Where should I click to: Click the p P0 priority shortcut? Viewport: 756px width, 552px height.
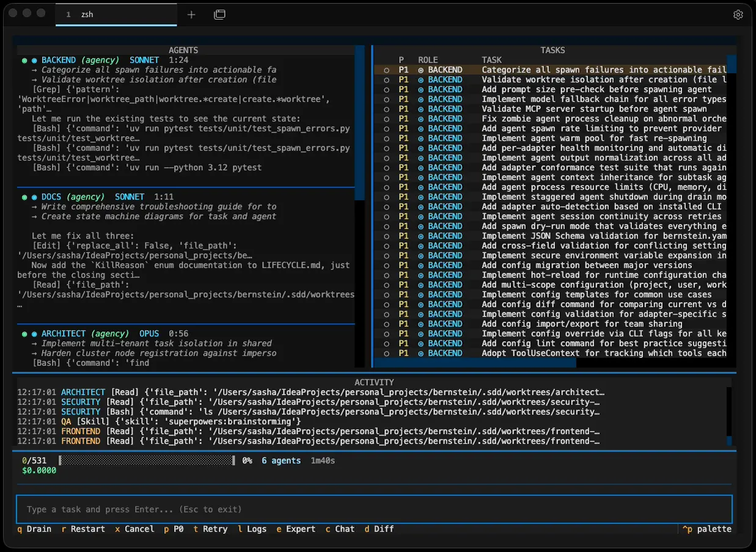tap(174, 529)
